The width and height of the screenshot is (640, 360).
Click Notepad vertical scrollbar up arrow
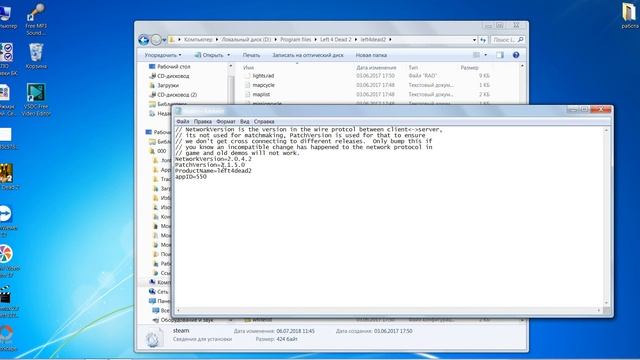point(606,130)
